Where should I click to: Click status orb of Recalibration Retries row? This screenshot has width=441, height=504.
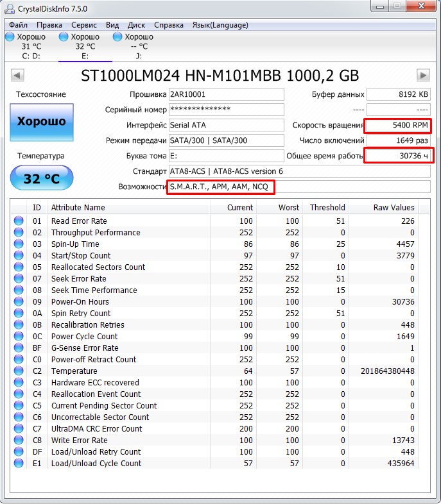[x=19, y=325]
